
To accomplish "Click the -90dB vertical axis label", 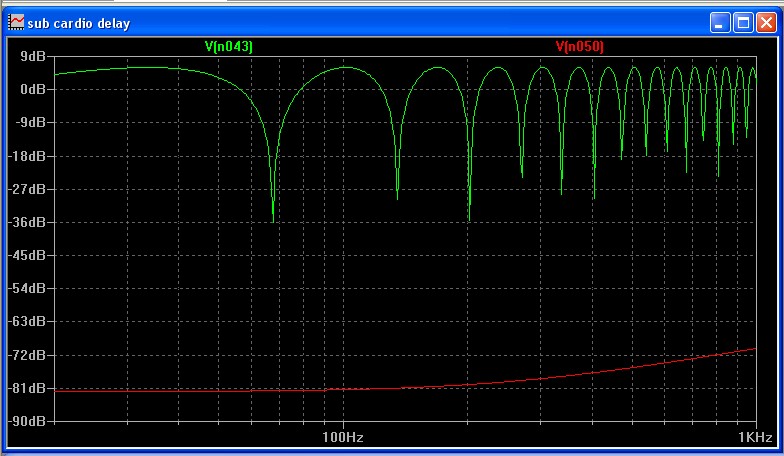I will pos(27,421).
